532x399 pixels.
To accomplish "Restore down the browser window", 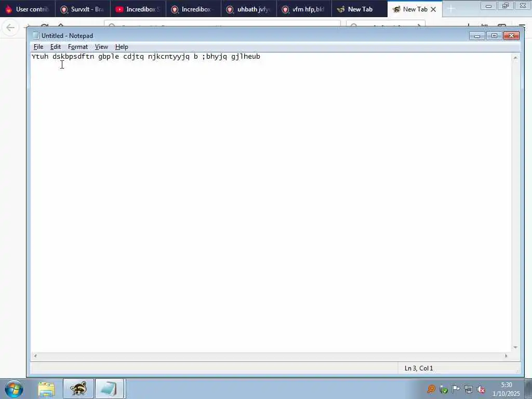I will [x=506, y=6].
